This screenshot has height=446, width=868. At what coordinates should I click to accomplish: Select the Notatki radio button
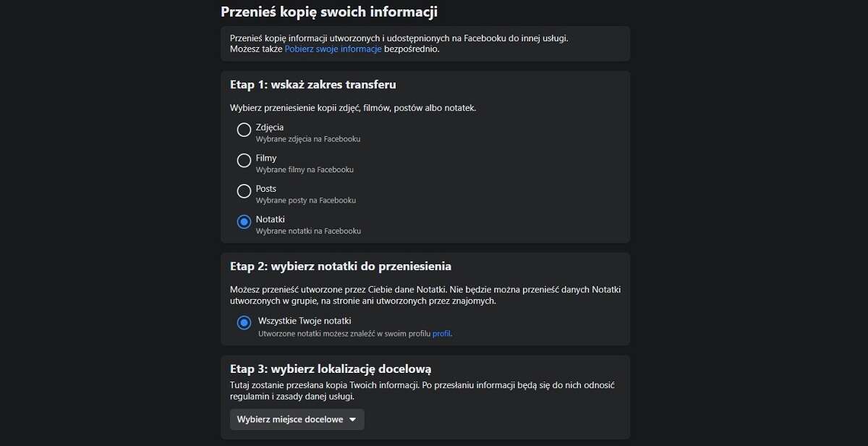coord(244,221)
